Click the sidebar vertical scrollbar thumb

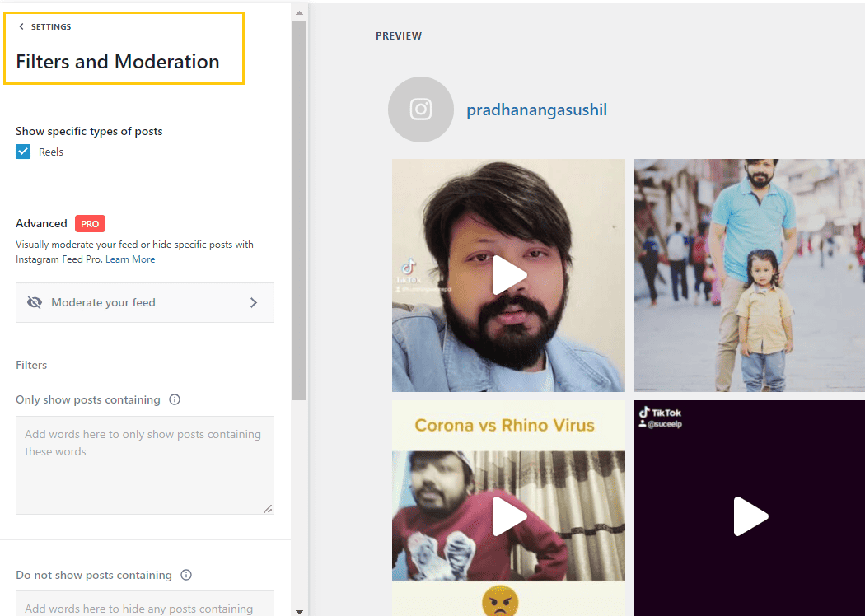(x=299, y=206)
